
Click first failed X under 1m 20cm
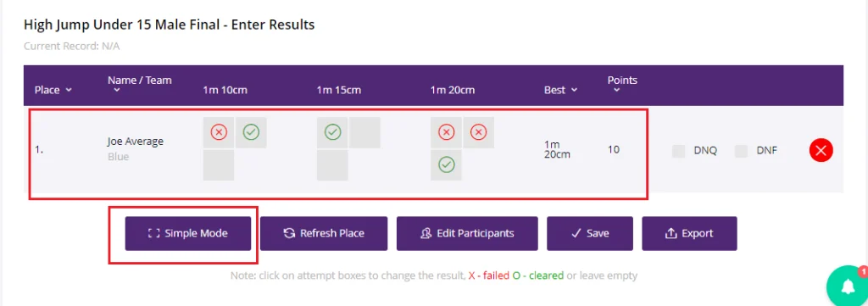click(446, 132)
